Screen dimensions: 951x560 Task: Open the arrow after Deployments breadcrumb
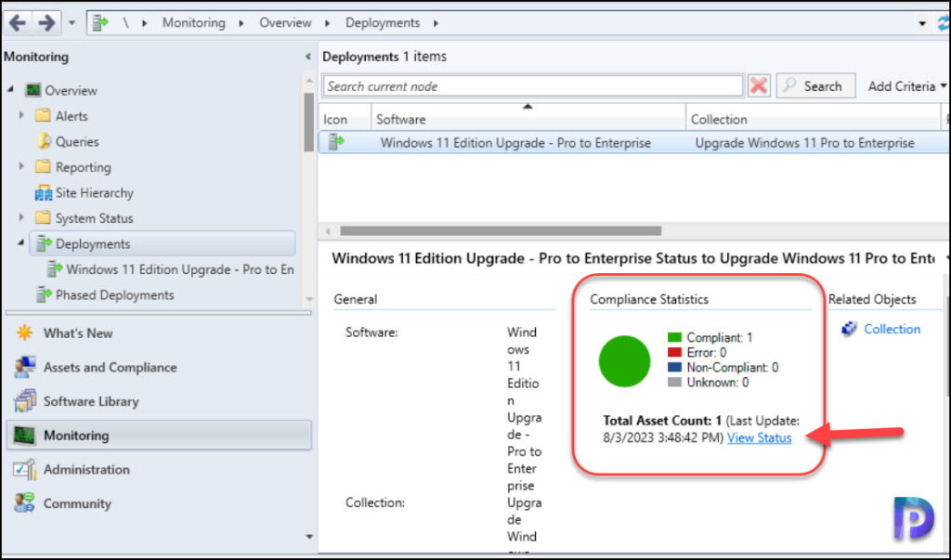click(436, 23)
